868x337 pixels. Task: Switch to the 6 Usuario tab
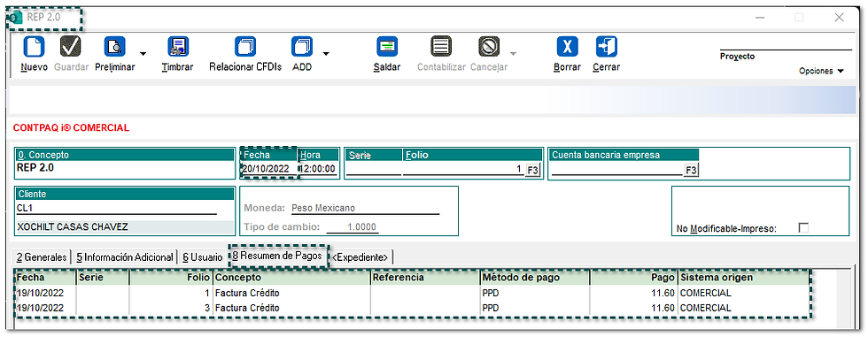[203, 257]
